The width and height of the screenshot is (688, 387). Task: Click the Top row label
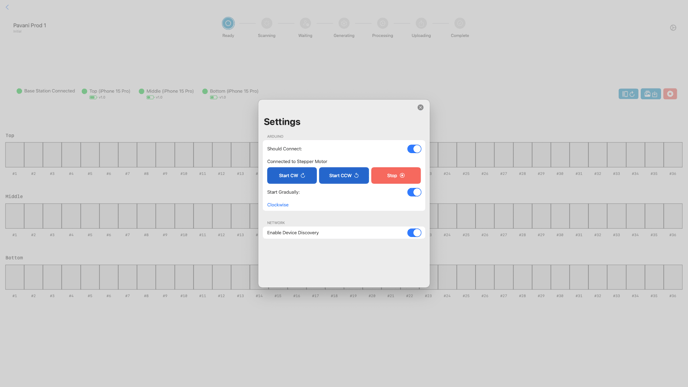(x=10, y=136)
